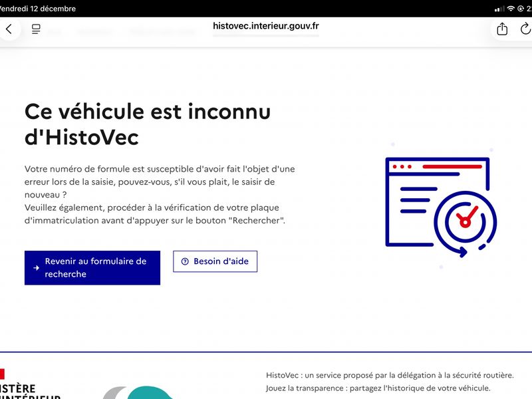Tap the Safari back chevron
This screenshot has height=399, width=532.
pos(9,29)
